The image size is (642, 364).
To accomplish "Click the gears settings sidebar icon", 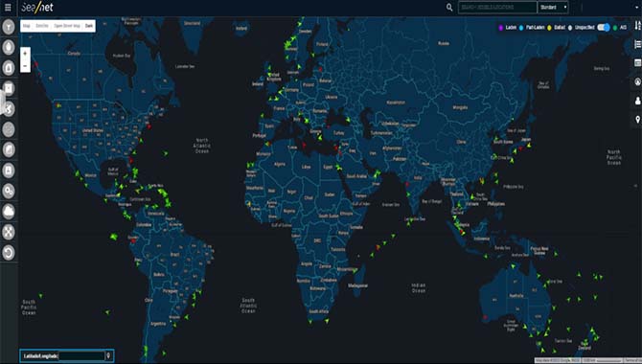I will (x=9, y=191).
